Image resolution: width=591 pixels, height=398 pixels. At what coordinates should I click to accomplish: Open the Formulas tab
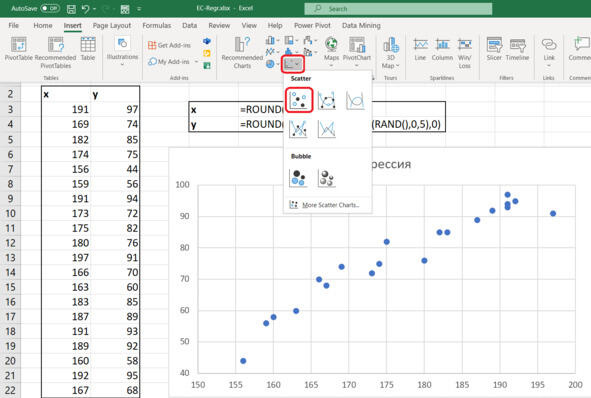point(156,25)
